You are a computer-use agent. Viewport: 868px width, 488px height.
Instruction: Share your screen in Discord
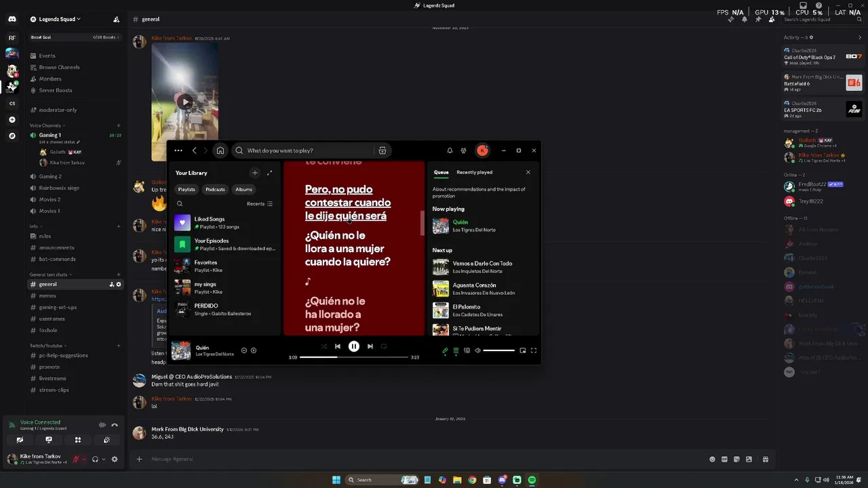[x=49, y=440]
